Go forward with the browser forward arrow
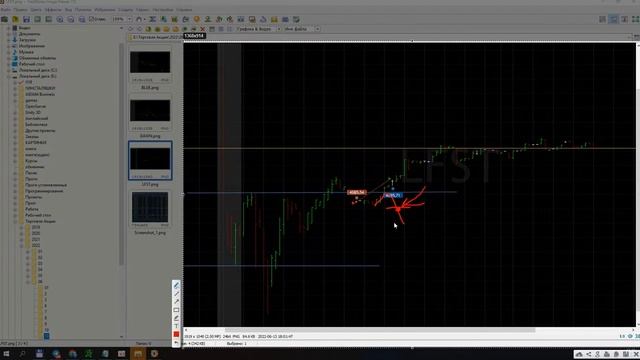Image resolution: width=640 pixels, height=360 pixels. point(139,29)
